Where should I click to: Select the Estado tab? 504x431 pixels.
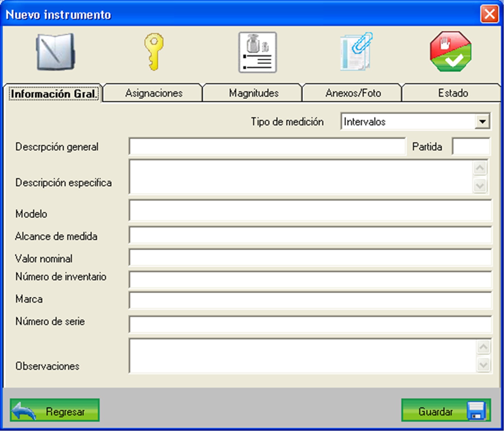point(453,93)
